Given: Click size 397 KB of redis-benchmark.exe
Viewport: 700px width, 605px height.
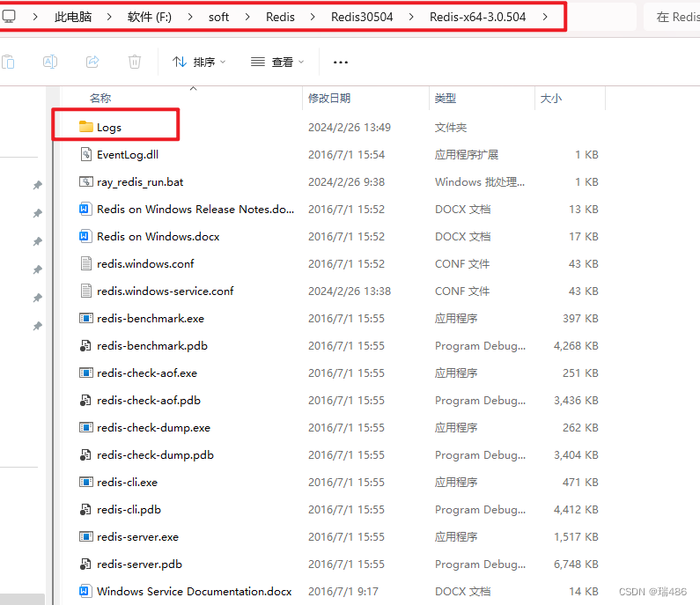Looking at the screenshot, I should tap(580, 318).
